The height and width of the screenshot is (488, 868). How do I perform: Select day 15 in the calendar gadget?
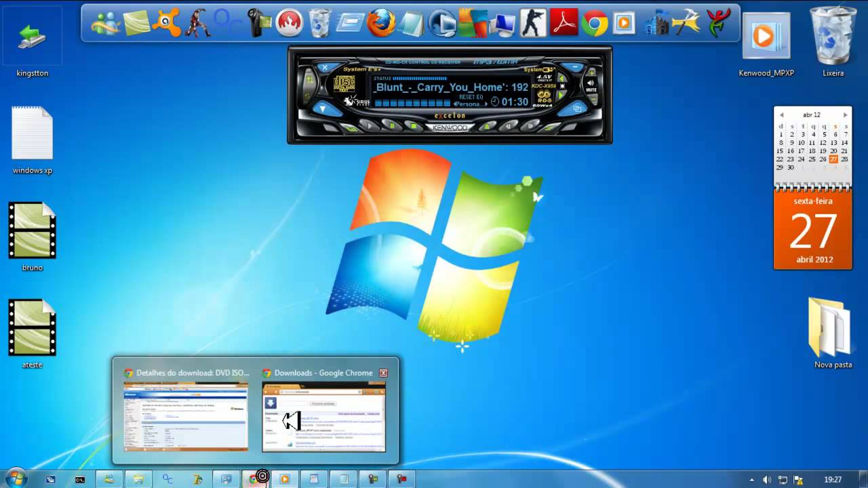click(x=781, y=150)
